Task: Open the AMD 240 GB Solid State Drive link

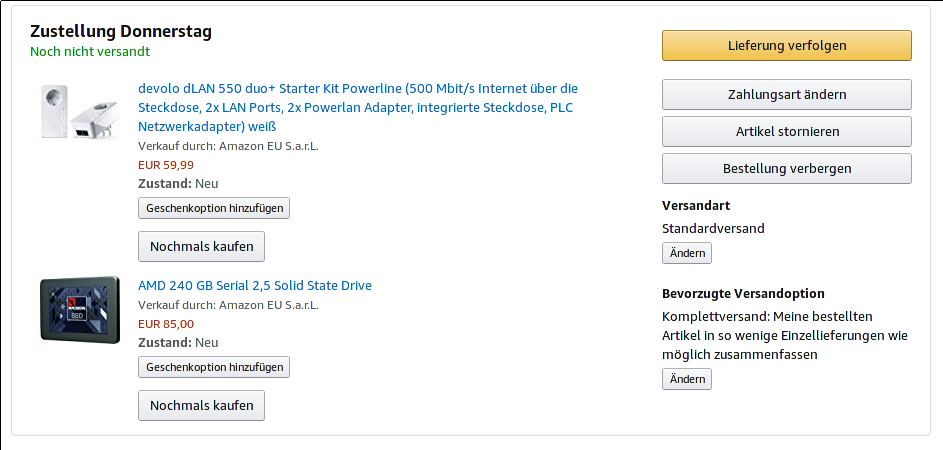Action: point(255,285)
